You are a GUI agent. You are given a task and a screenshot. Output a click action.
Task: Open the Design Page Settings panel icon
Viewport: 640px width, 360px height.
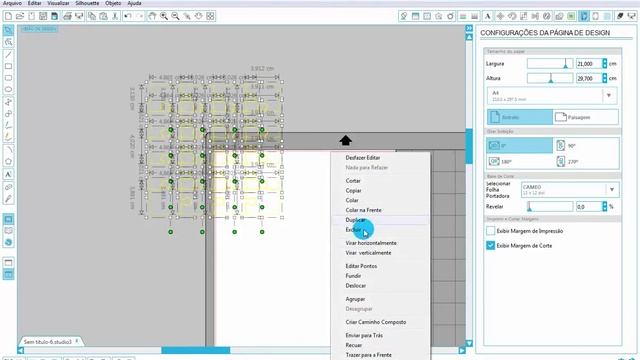(x=584, y=16)
